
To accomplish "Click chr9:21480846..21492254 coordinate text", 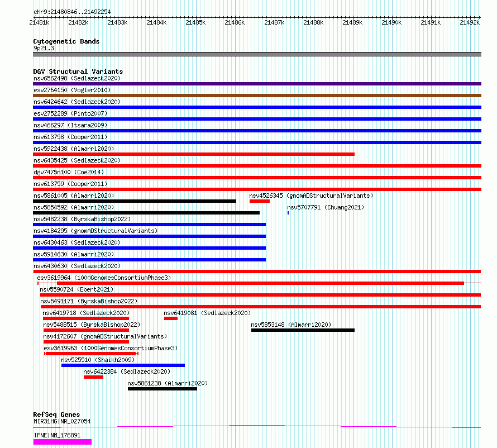I will pos(72,12).
